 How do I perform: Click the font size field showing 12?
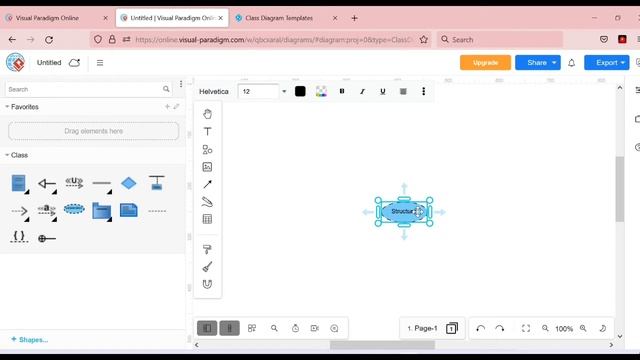click(259, 91)
